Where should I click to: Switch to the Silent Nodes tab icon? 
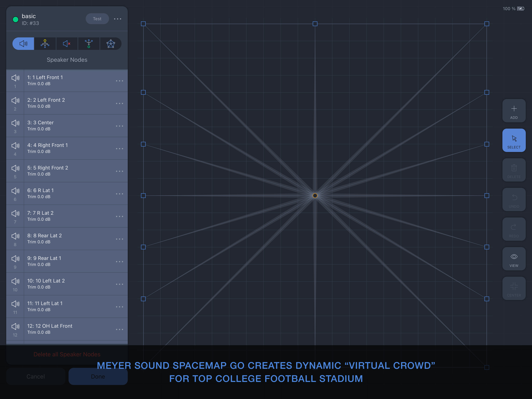coord(67,44)
